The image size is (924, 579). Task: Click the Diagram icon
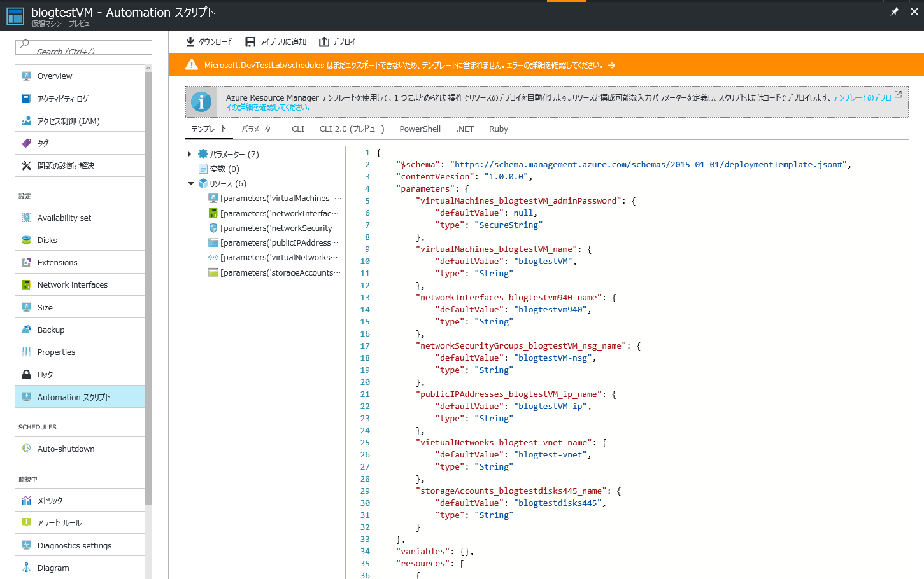26,568
